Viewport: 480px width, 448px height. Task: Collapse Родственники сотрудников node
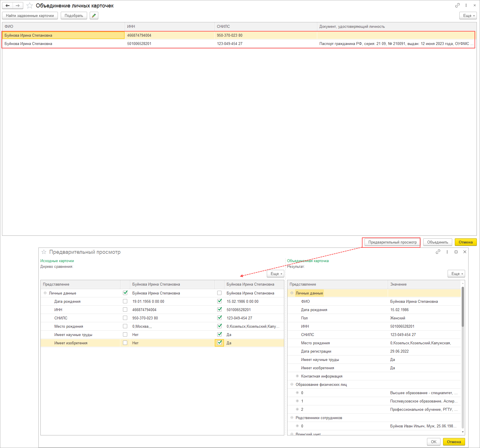click(292, 418)
